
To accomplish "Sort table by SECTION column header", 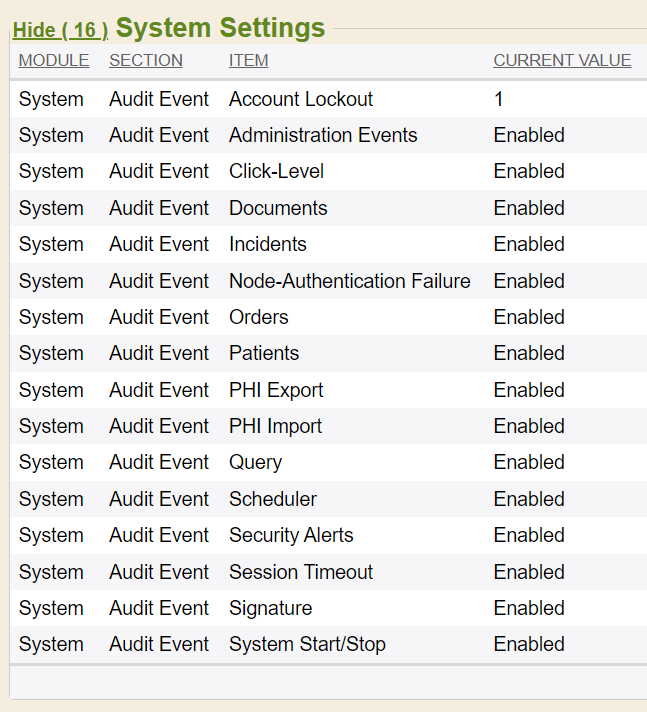I will tap(146, 60).
